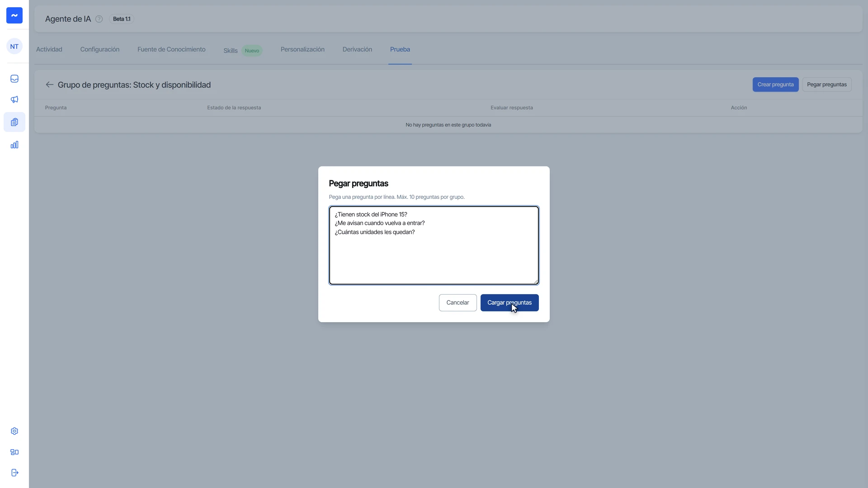This screenshot has height=488, width=868.
Task: Click the layout panels sidebar icon
Action: [x=14, y=452]
